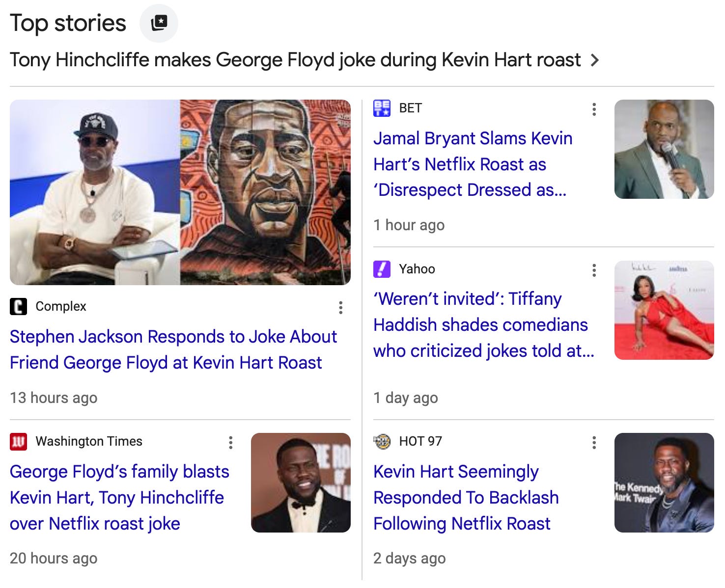The width and height of the screenshot is (725, 588).
Task: Click the Top stories collection icon
Action: [159, 23]
